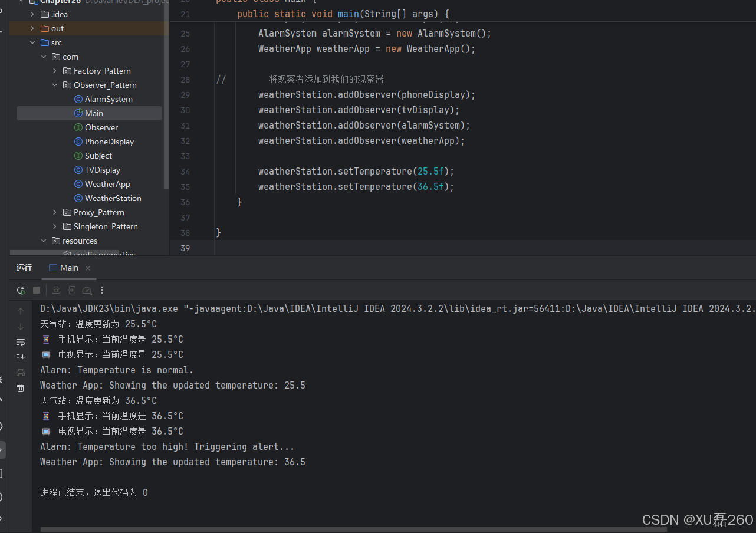Image resolution: width=756 pixels, height=533 pixels.
Task: Expand the .idea folder
Action: [32, 14]
